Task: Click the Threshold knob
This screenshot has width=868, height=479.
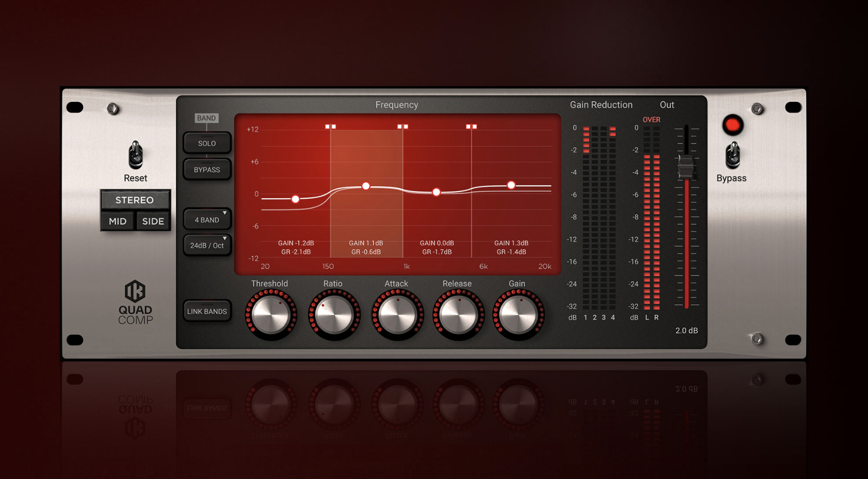Action: [x=271, y=314]
